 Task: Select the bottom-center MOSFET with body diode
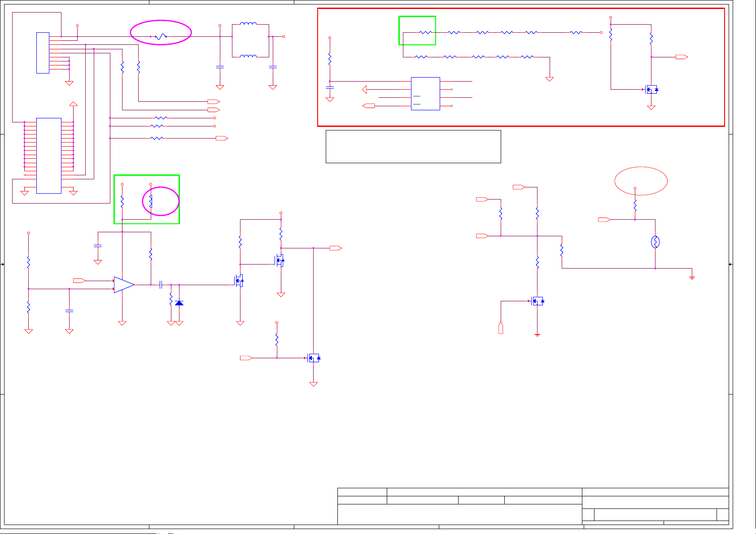314,358
